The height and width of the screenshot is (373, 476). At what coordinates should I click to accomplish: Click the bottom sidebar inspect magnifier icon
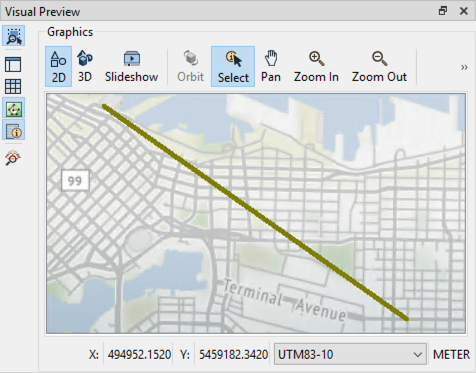13,157
